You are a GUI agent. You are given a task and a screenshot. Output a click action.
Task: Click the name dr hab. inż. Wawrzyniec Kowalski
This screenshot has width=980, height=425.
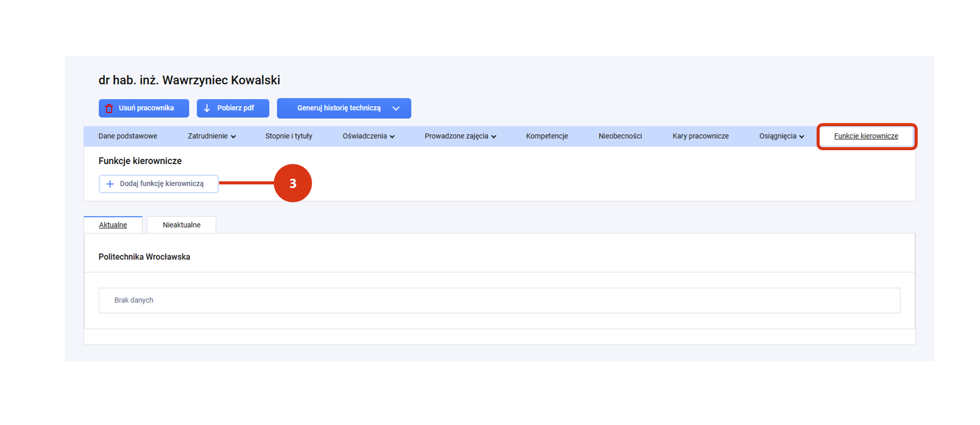189,80
